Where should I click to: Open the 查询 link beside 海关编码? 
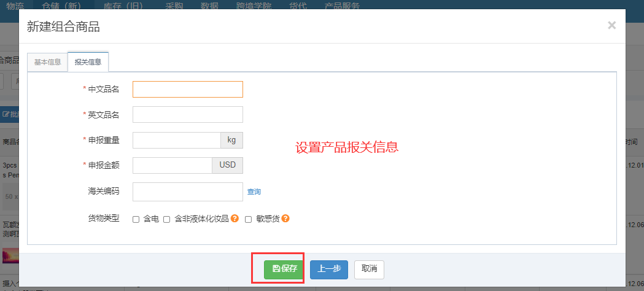pos(254,192)
